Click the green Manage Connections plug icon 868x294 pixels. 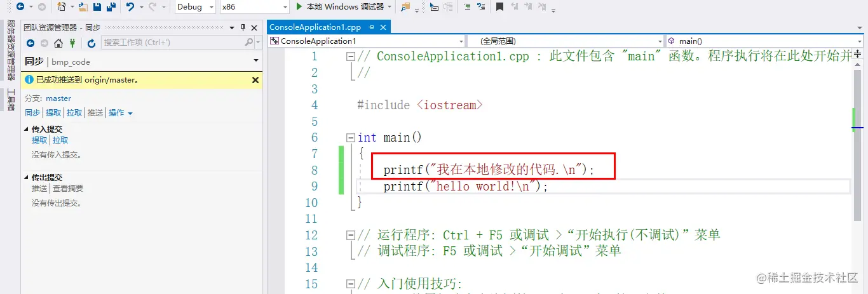(x=72, y=43)
